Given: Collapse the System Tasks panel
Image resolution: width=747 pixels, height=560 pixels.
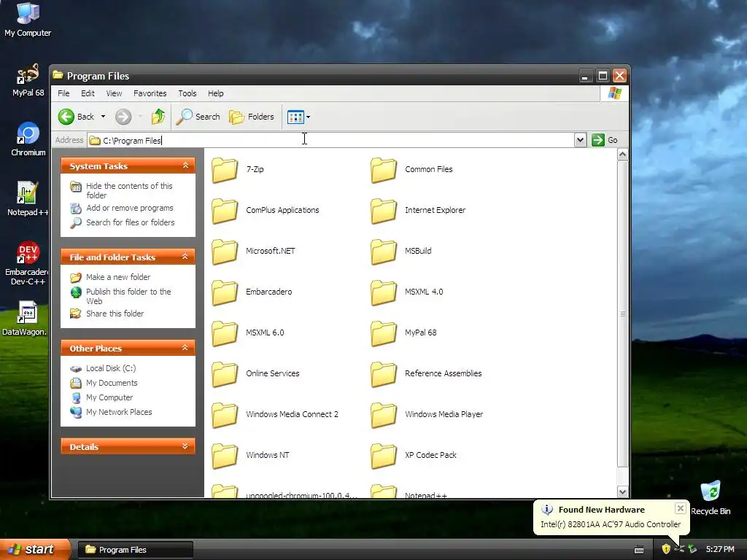Looking at the screenshot, I should coord(185,166).
